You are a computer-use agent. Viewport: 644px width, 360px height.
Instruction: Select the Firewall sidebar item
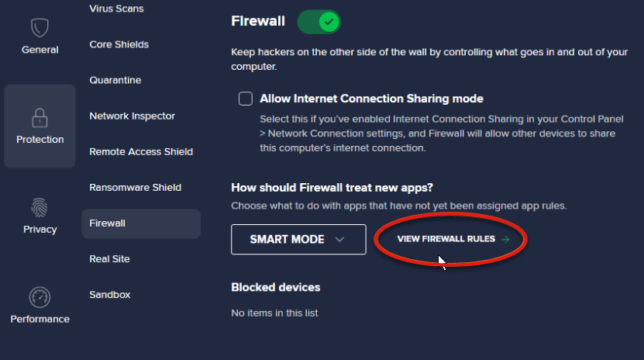coord(107,223)
